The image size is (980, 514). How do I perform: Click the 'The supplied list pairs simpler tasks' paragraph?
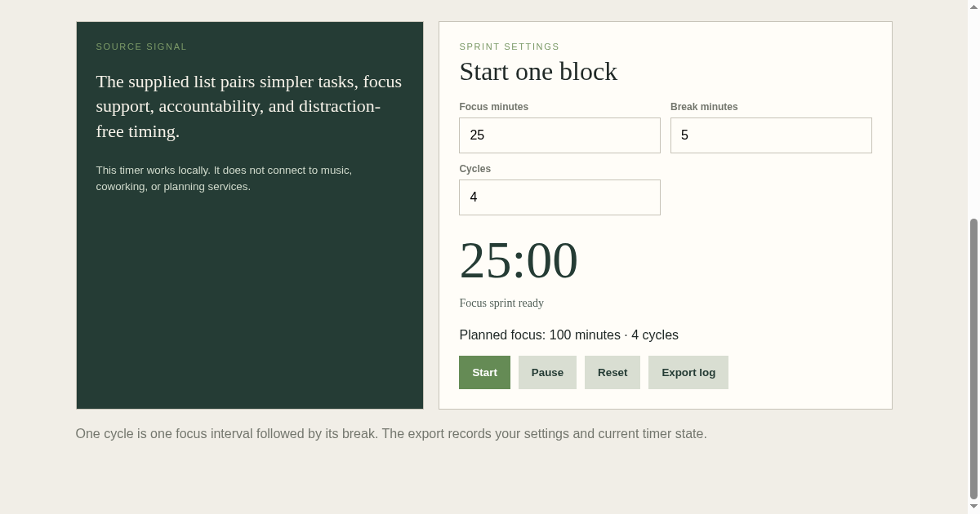249,107
